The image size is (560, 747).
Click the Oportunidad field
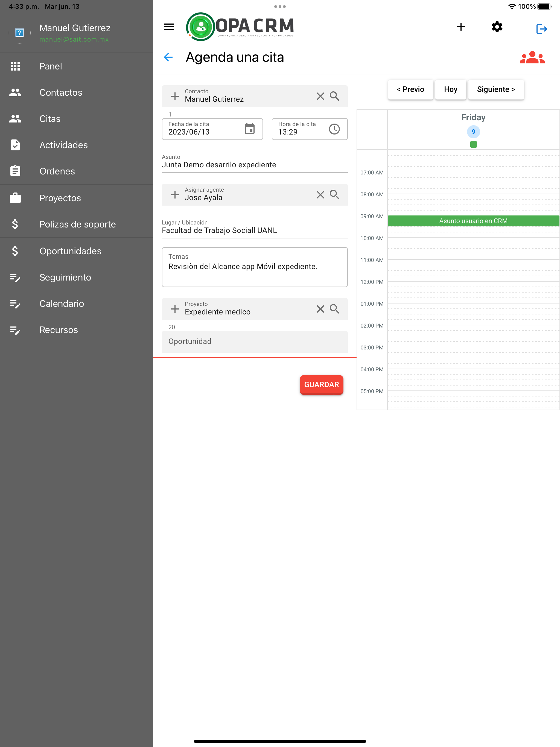[255, 342]
